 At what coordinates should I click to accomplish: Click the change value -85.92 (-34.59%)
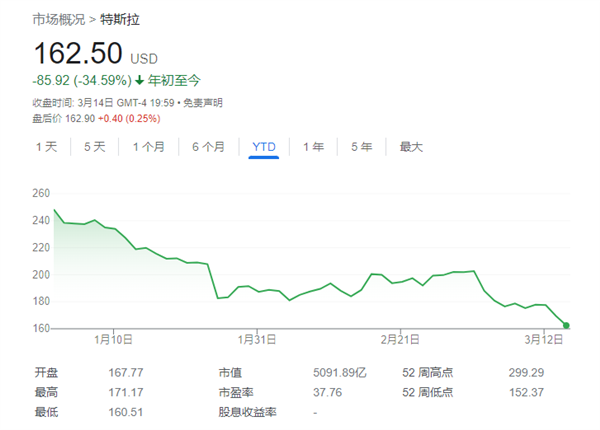pos(82,80)
